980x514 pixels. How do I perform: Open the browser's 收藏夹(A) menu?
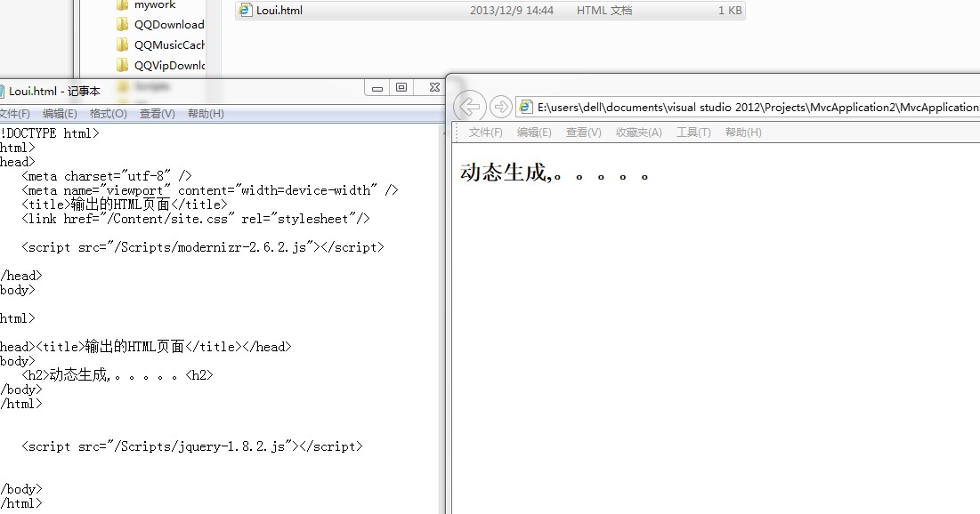(x=639, y=133)
